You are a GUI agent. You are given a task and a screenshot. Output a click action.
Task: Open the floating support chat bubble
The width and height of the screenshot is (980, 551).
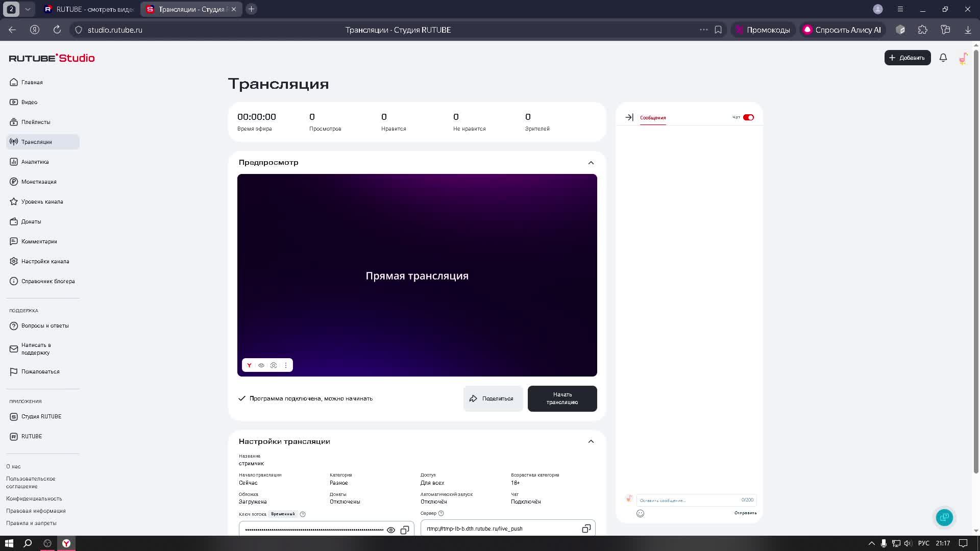pos(944,517)
